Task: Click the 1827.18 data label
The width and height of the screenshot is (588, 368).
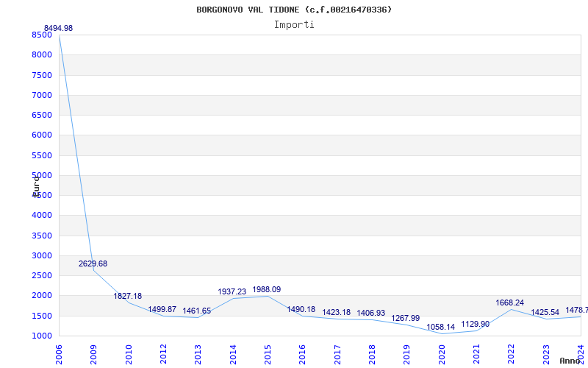Action: [x=127, y=296]
